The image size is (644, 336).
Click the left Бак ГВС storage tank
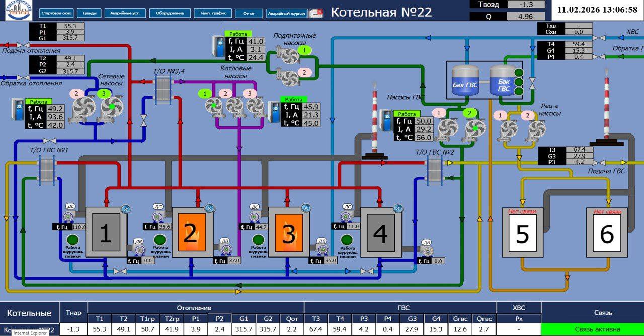tap(465, 80)
